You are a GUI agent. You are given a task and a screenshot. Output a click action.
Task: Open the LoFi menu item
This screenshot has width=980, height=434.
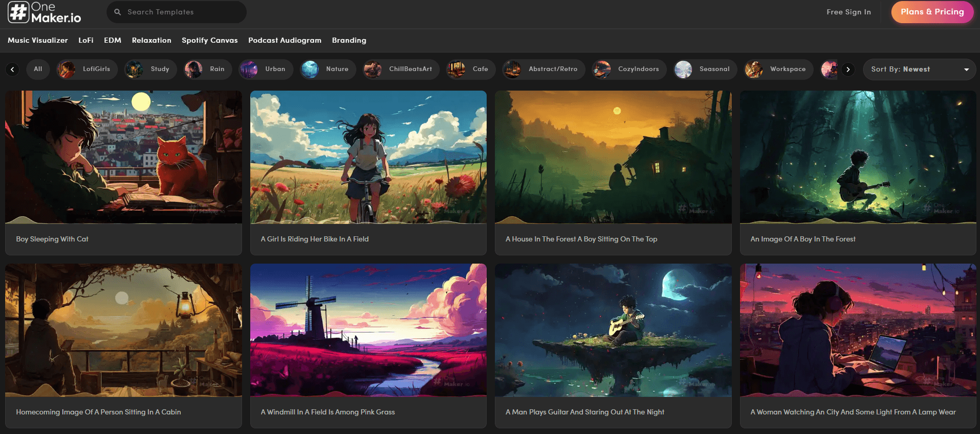point(86,40)
